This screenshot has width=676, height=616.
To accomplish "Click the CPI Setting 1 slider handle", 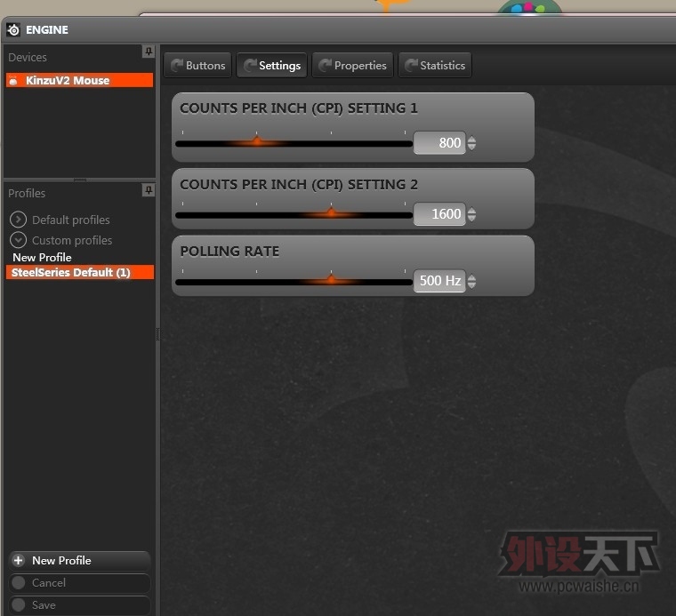I will pyautogui.click(x=257, y=141).
